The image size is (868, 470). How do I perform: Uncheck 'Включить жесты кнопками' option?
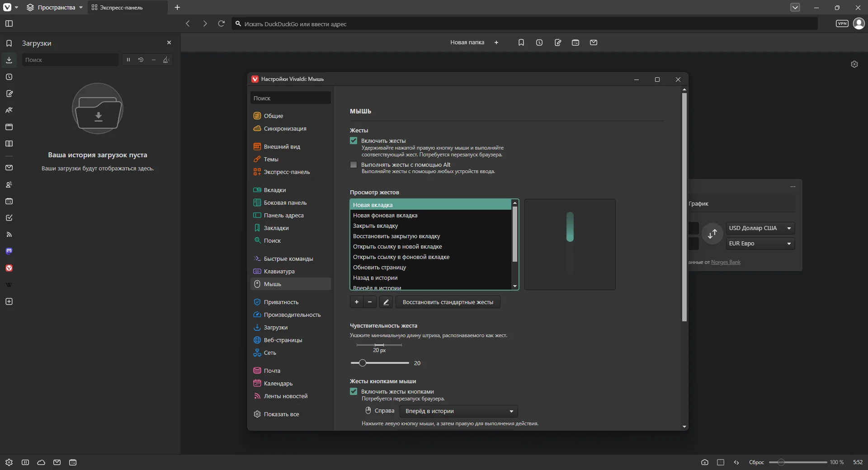coord(354,392)
